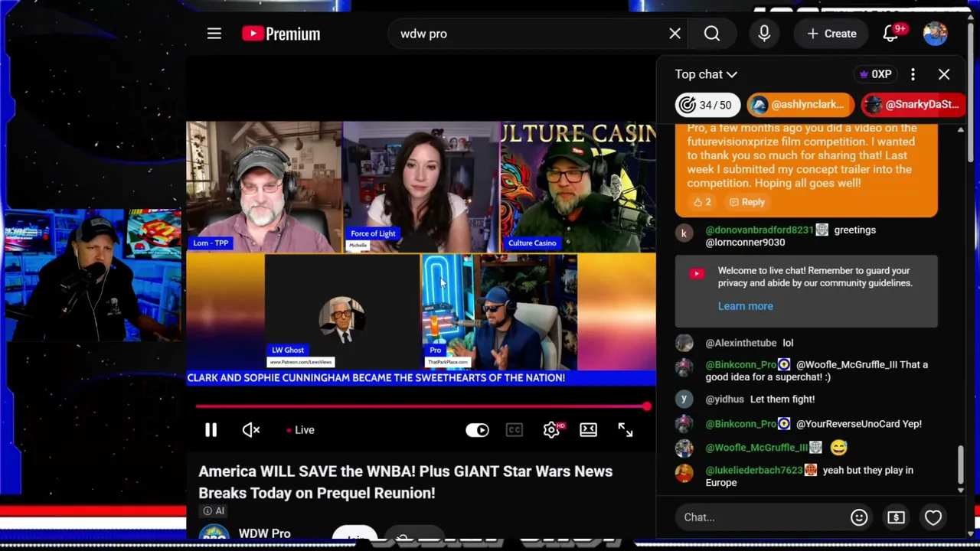Viewport: 980px width, 551px height.
Task: Follow the Learn more chat guidelines link
Action: tap(745, 306)
